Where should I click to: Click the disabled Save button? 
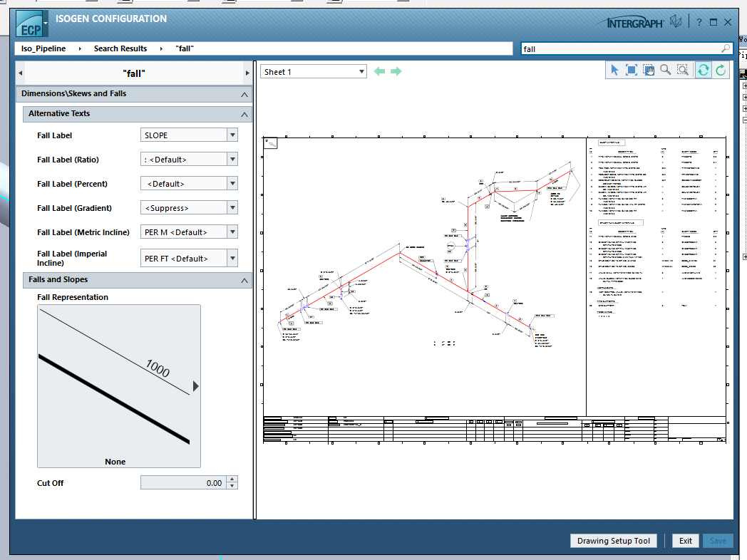[718, 541]
